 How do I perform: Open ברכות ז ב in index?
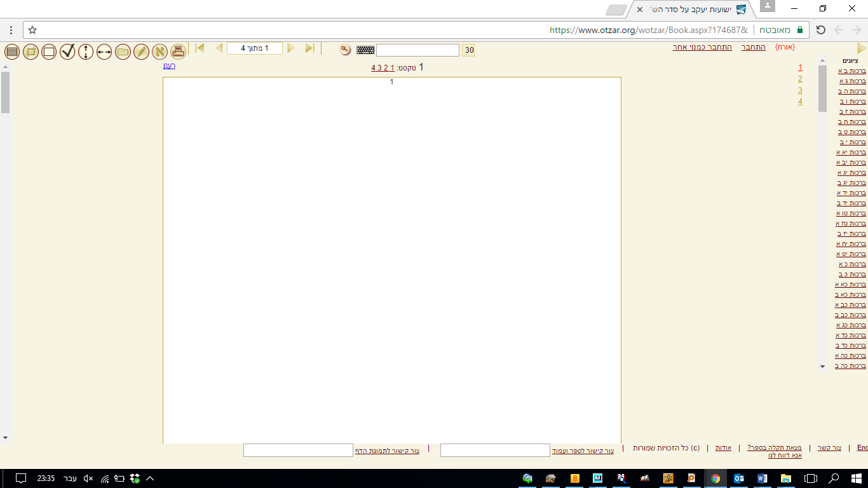tap(853, 112)
